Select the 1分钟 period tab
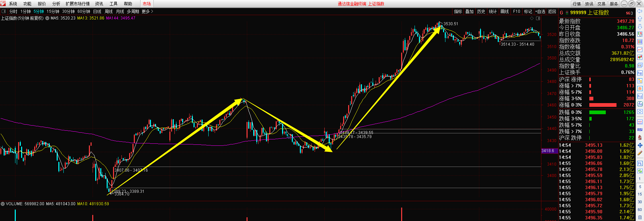The width and height of the screenshot is (644, 221). [x=26, y=11]
